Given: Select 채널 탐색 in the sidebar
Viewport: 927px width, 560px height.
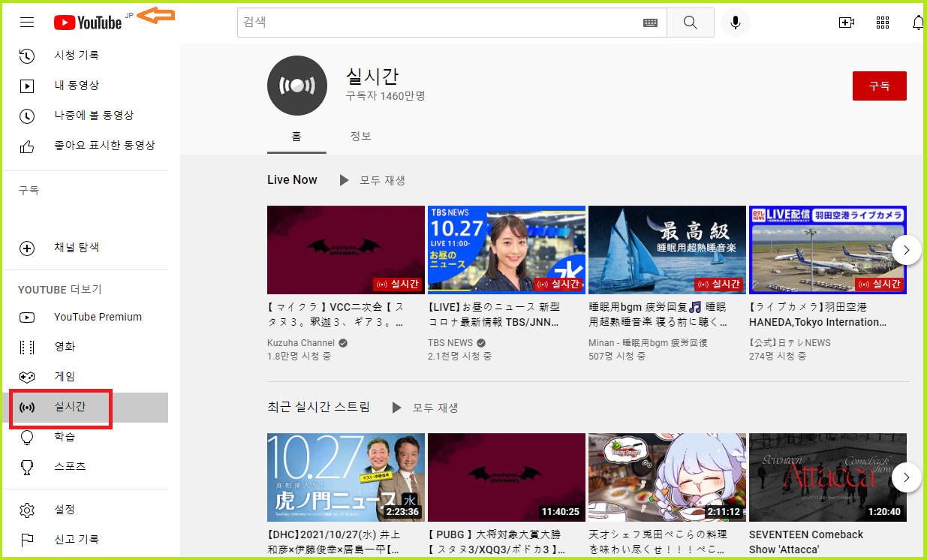Looking at the screenshot, I should (77, 248).
